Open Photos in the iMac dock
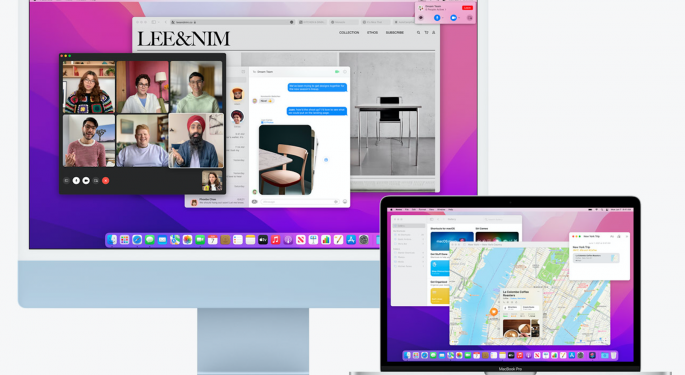The height and width of the screenshot is (375, 685). pyautogui.click(x=187, y=240)
